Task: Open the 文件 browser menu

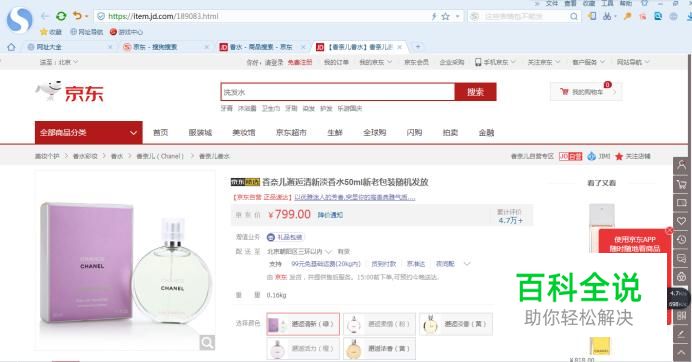Action: pyautogui.click(x=552, y=3)
